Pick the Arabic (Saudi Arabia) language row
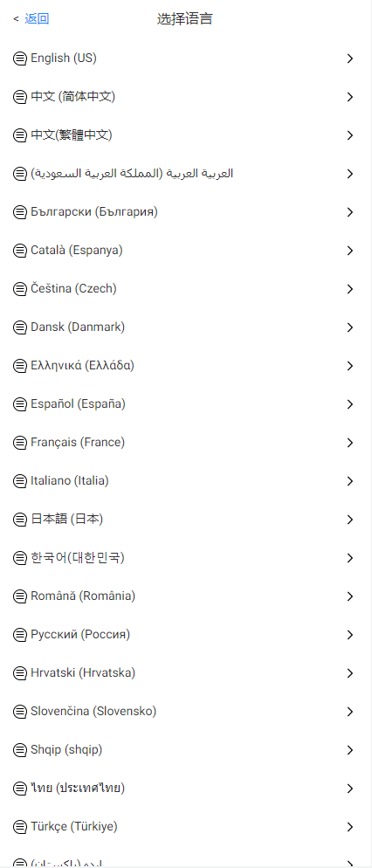This screenshot has width=372, height=868. point(186,174)
